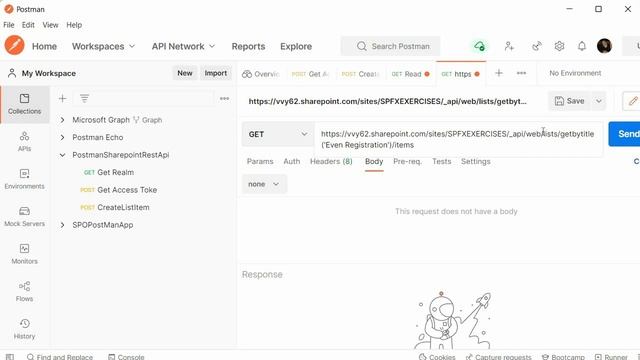This screenshot has width=640, height=360.
Task: Open History in the sidebar
Action: [x=24, y=329]
